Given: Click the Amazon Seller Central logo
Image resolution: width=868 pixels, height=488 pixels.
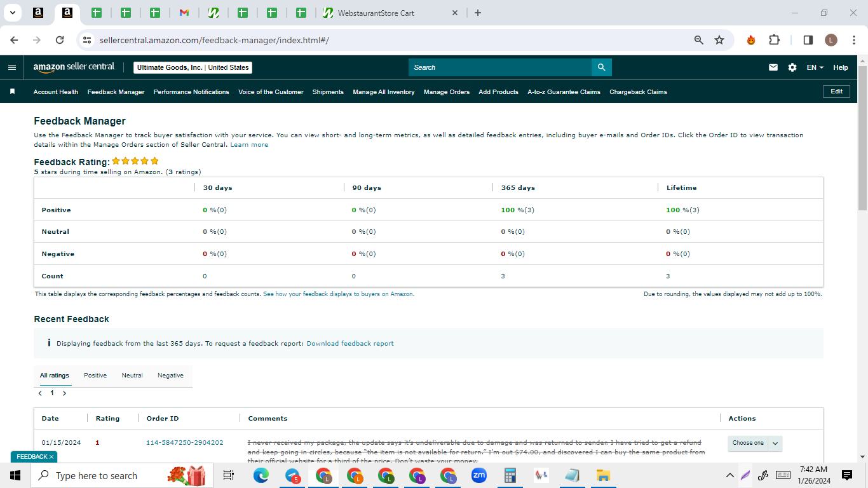Looking at the screenshot, I should point(74,67).
